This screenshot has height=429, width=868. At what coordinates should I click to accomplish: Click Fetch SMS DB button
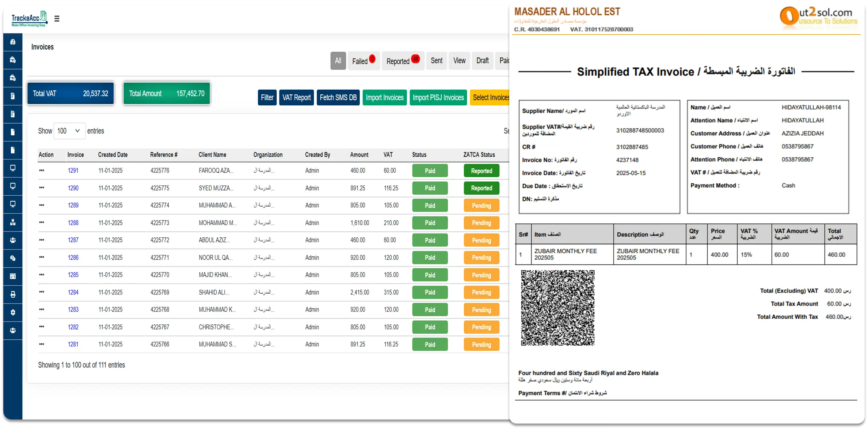338,98
